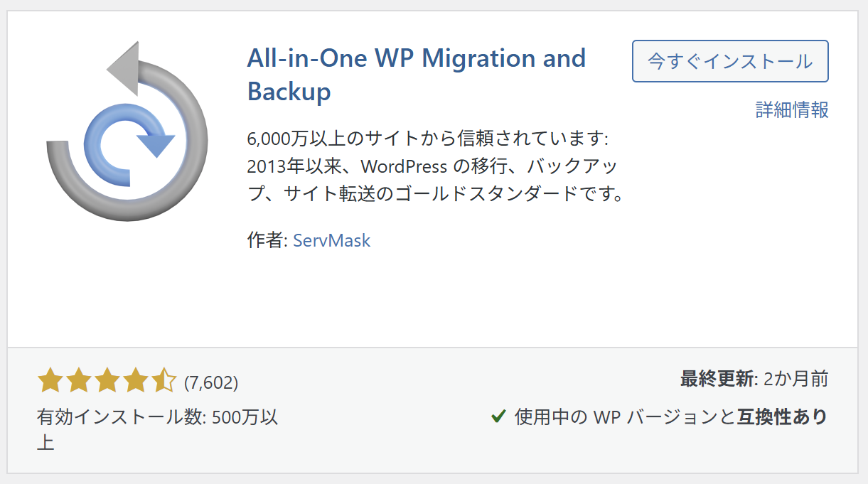Visit the ServMask author profile link

(x=332, y=240)
